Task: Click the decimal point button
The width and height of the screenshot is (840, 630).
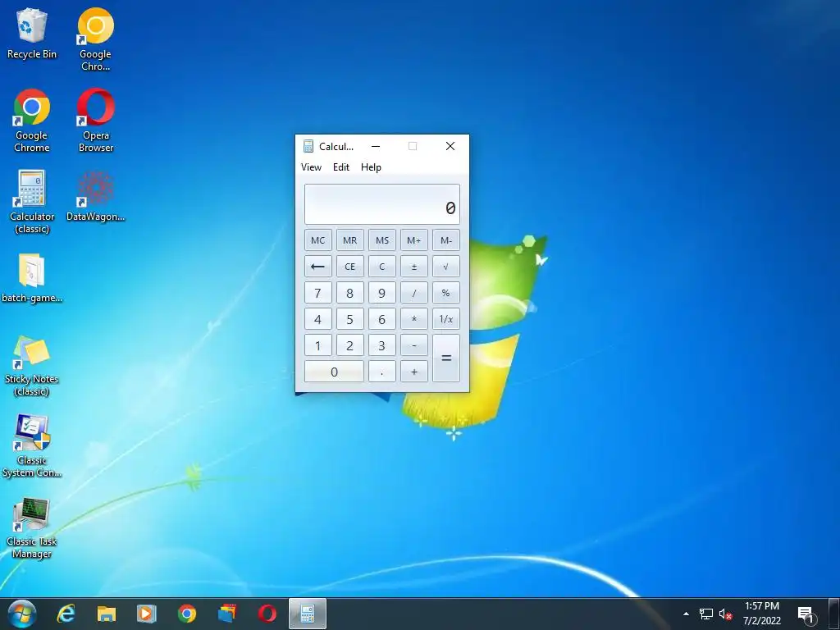Action: click(x=382, y=372)
